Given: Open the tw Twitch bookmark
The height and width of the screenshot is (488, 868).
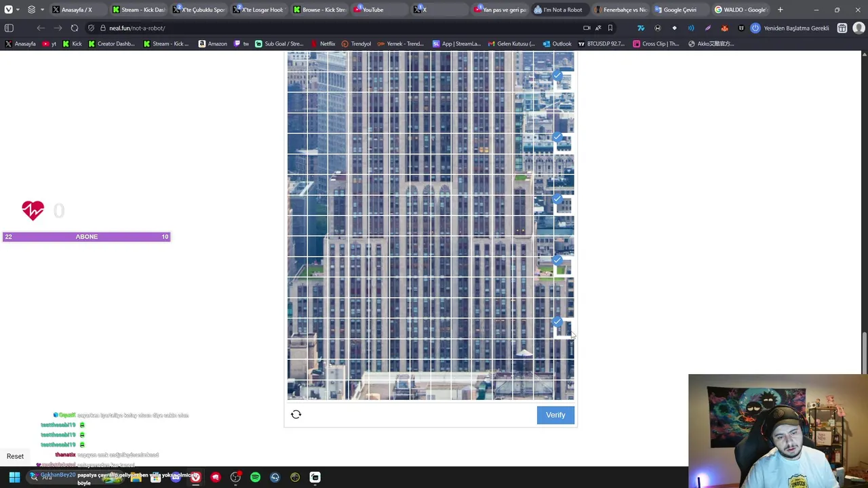Looking at the screenshot, I should tap(241, 43).
